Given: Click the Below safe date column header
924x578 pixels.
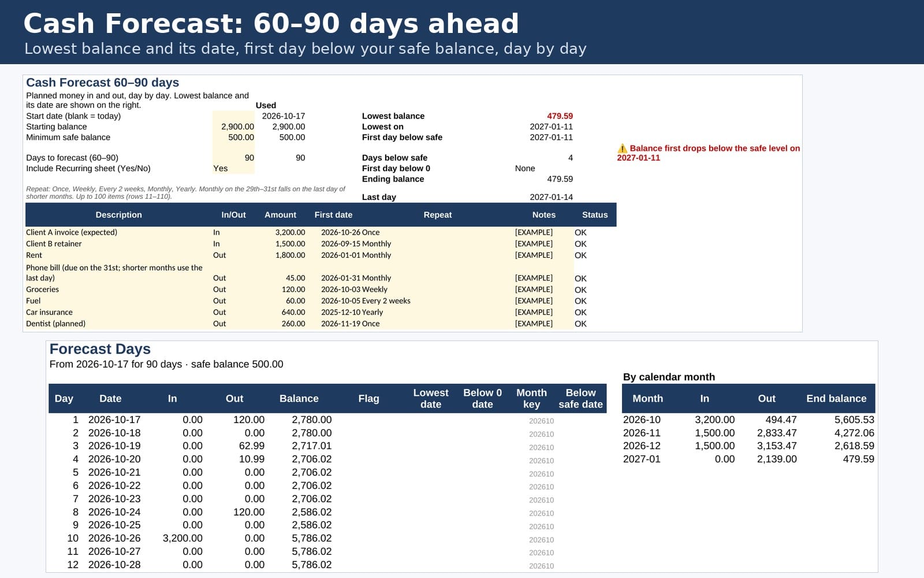Looking at the screenshot, I should point(580,399).
